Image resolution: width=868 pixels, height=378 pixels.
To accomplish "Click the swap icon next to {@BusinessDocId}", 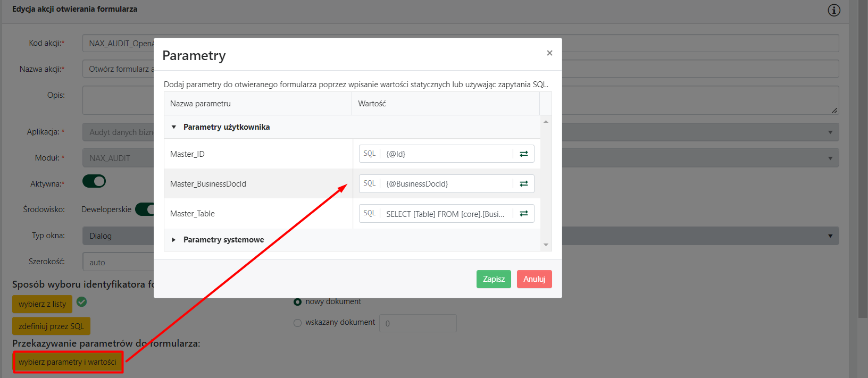I will pyautogui.click(x=523, y=183).
